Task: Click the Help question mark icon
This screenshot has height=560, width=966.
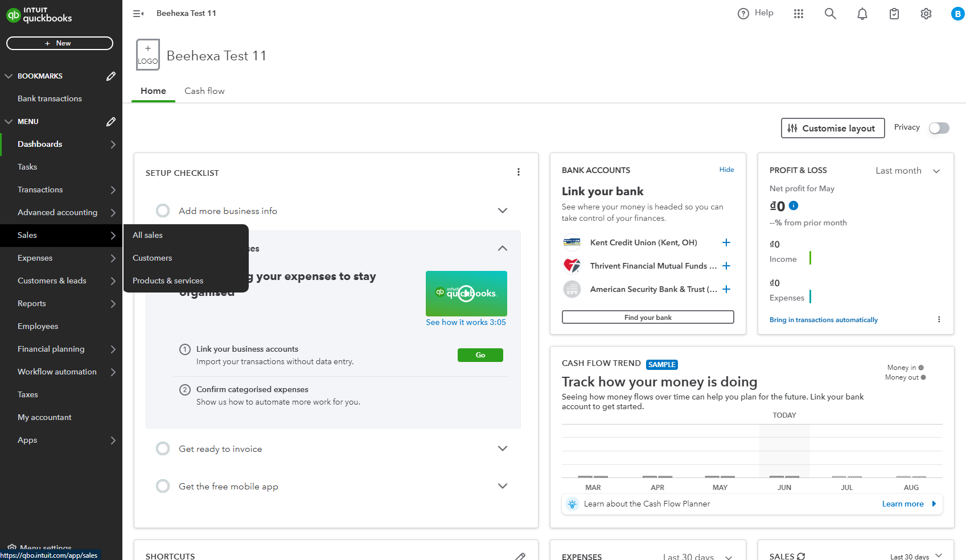Action: tap(743, 13)
